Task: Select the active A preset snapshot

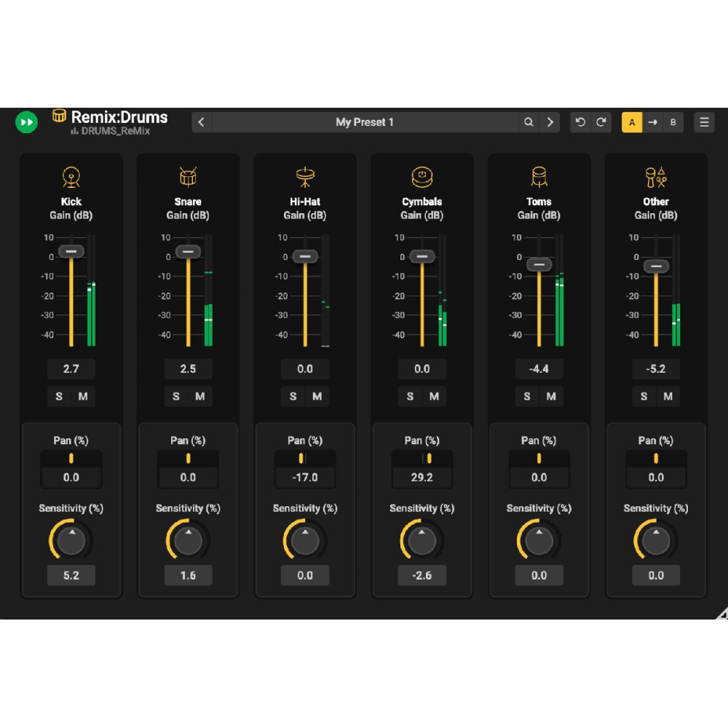Action: [632, 122]
